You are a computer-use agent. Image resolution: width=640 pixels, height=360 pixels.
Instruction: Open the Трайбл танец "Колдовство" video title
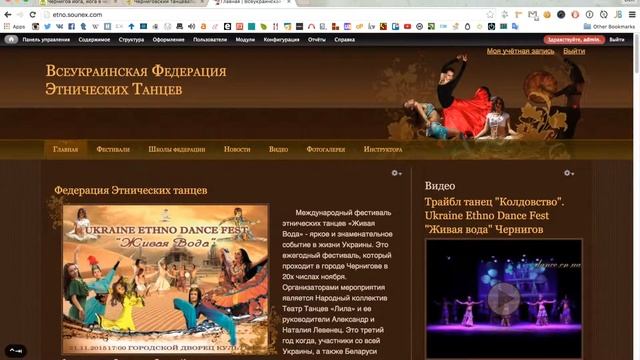point(494,216)
